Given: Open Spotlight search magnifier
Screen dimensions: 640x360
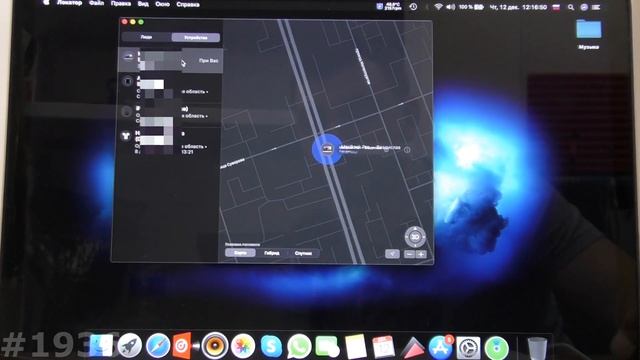Looking at the screenshot, I should tap(571, 7).
